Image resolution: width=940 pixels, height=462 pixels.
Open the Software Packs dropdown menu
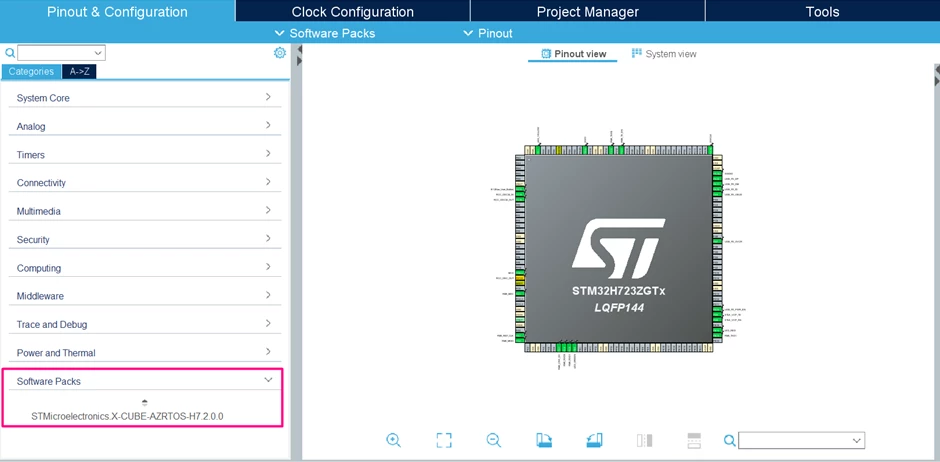[x=325, y=34]
